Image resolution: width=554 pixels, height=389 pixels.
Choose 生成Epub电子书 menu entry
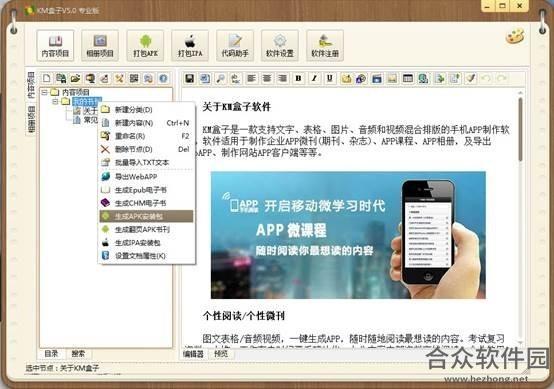tap(146, 190)
